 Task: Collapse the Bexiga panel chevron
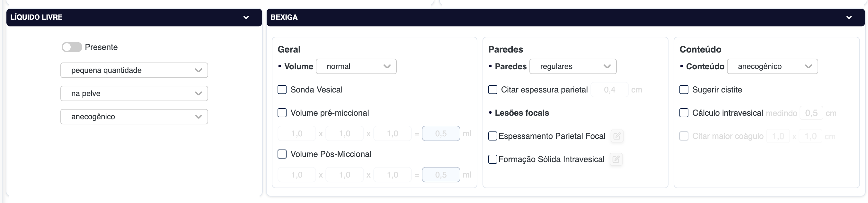coord(849,17)
